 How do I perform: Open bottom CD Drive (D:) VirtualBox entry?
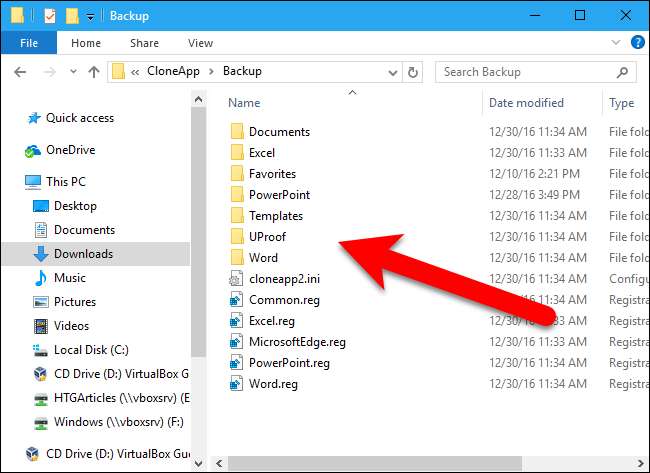pyautogui.click(x=107, y=454)
